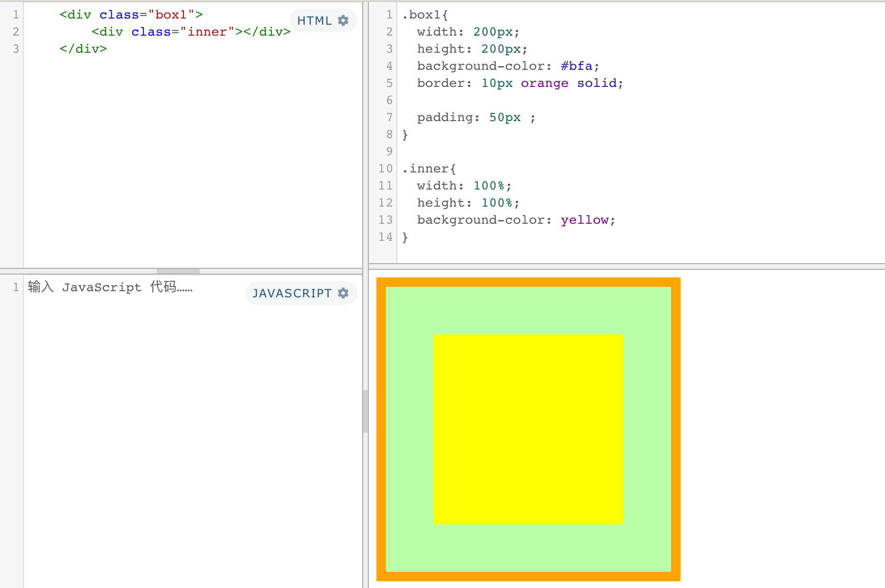The width and height of the screenshot is (885, 588).
Task: Open the HTML panel settings gear
Action: coord(343,20)
